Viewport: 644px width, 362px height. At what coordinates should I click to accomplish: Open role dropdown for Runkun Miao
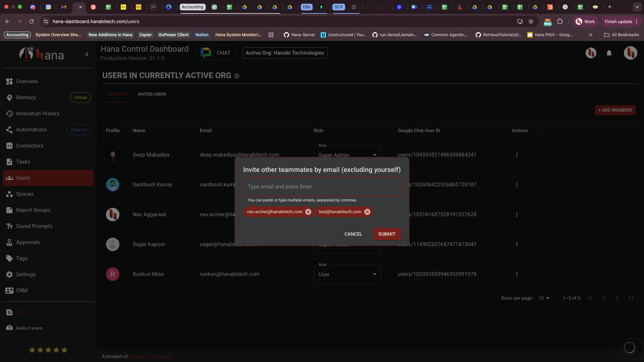[x=347, y=274]
